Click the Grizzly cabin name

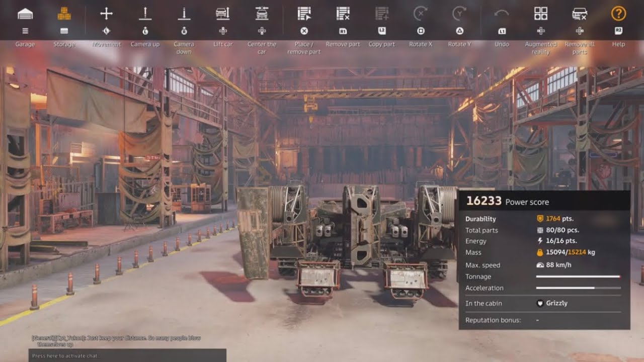click(x=557, y=303)
